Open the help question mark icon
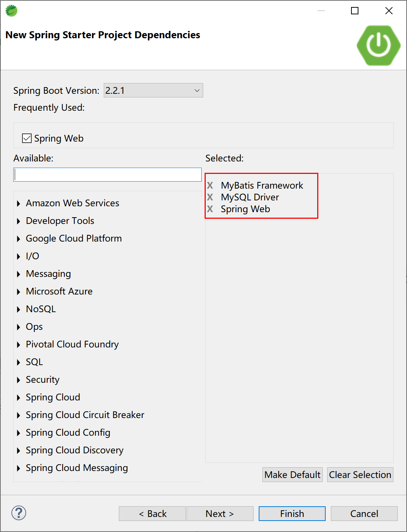 pos(19,513)
